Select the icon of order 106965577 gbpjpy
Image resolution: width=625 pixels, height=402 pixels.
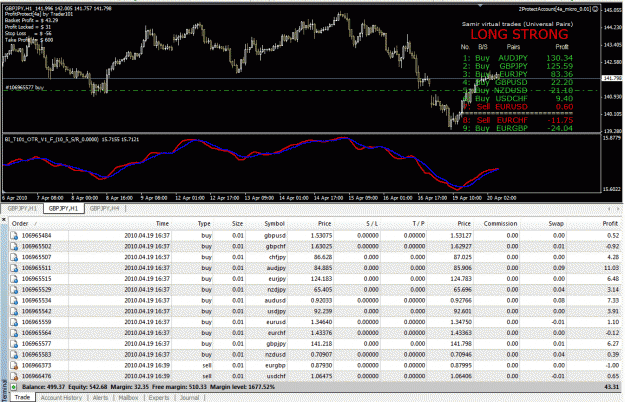(14, 343)
